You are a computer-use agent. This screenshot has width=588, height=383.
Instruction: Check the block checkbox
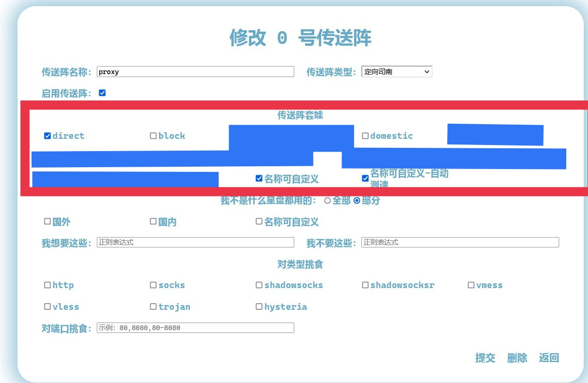tap(153, 136)
